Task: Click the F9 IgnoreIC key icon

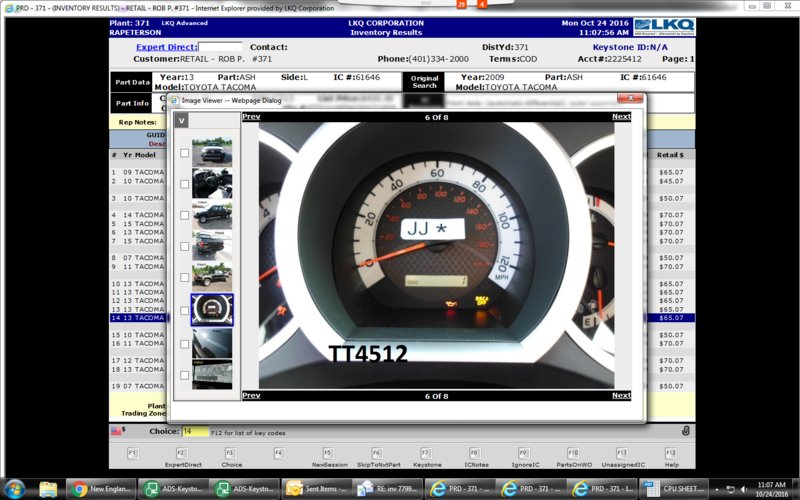Action: coord(524,453)
